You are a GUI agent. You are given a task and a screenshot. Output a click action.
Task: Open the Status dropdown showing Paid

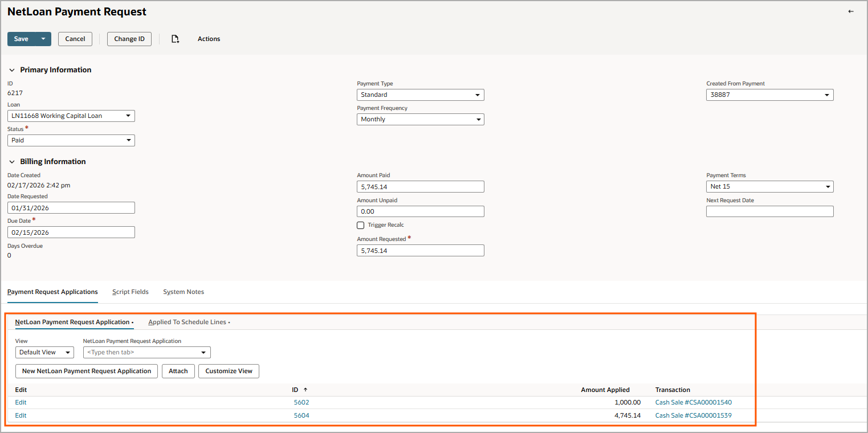71,140
